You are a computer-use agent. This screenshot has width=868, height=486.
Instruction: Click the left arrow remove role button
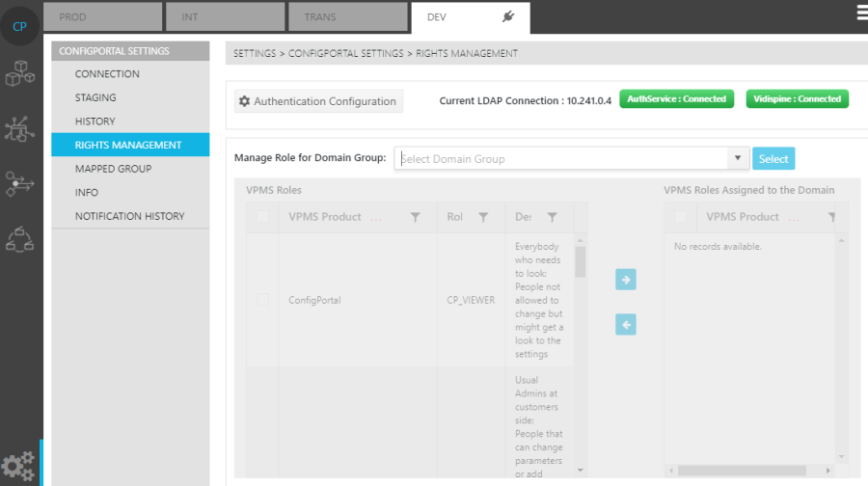point(626,325)
